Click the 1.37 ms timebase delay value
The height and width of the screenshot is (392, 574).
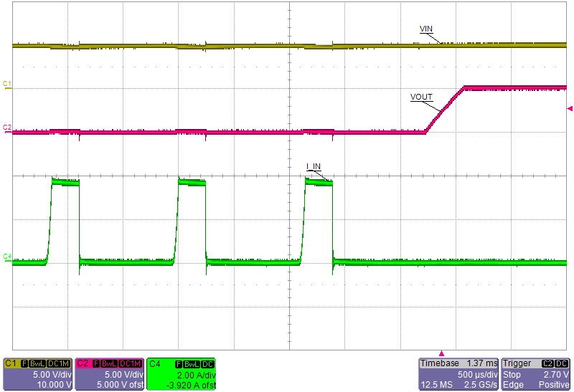tap(482, 363)
